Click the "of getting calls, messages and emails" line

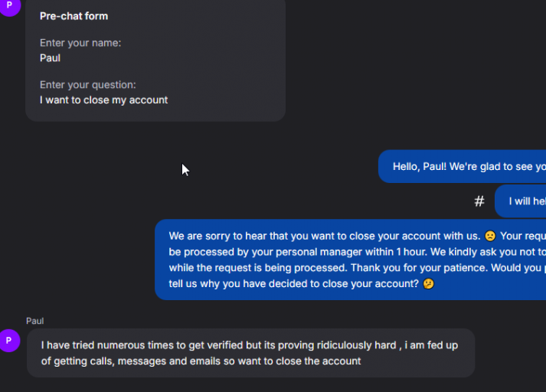tap(201, 361)
